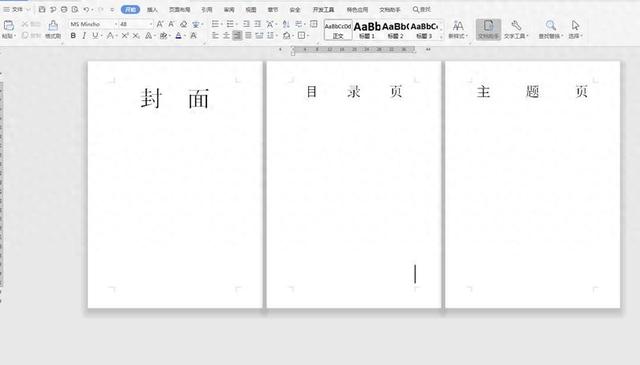640x365 pixels.
Task: Click the Center Align icon
Action: click(226, 36)
